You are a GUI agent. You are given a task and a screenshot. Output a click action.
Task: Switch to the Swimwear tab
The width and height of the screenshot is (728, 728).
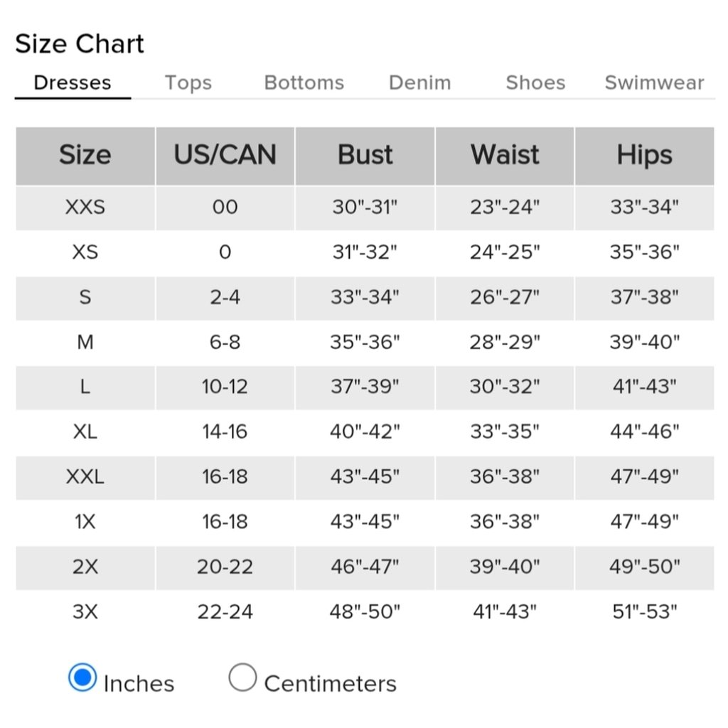coord(654,82)
